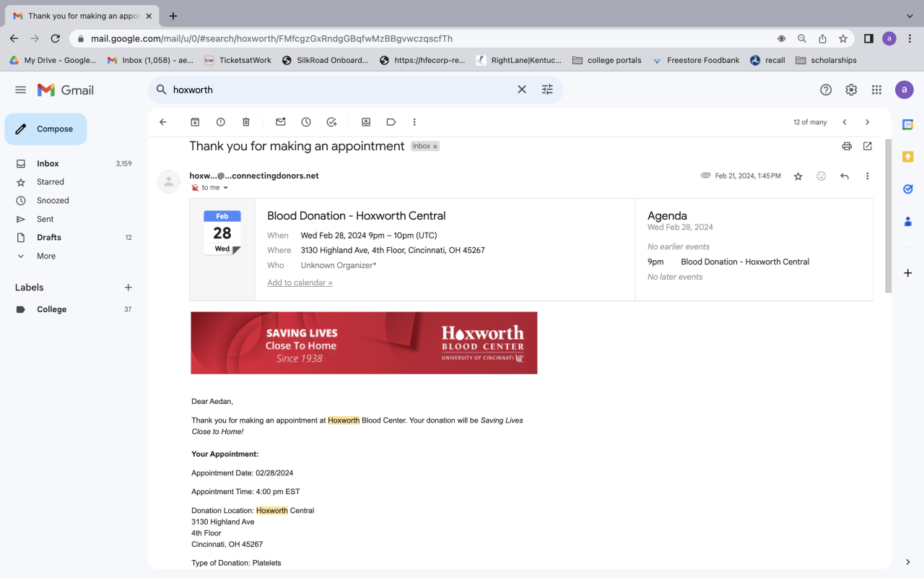Apply a label to this email
Viewport: 924px width, 578px height.
point(391,122)
